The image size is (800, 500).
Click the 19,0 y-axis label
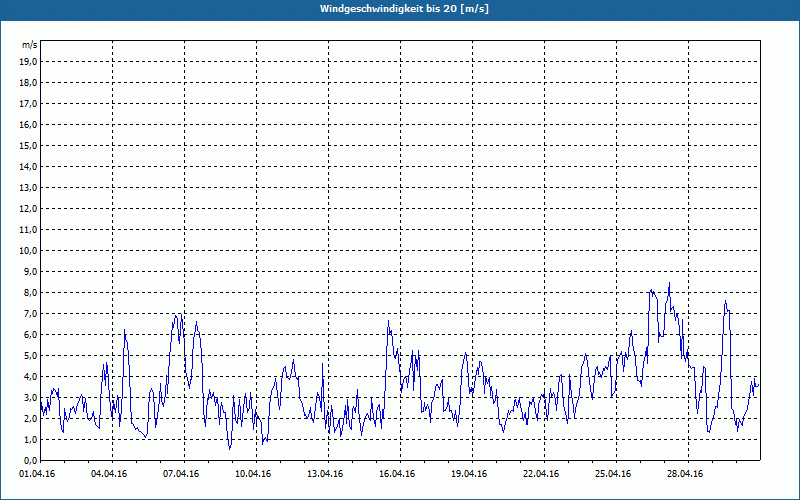pos(28,62)
